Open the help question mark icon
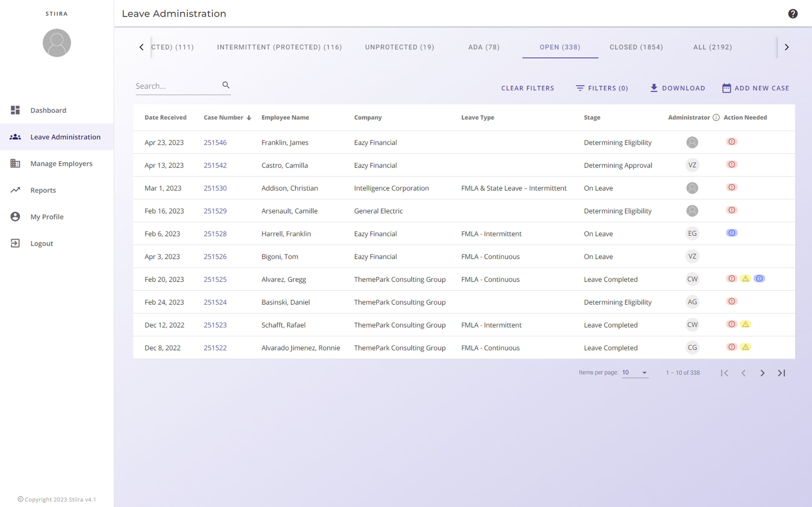Screen dimensions: 812x507 click(x=793, y=13)
